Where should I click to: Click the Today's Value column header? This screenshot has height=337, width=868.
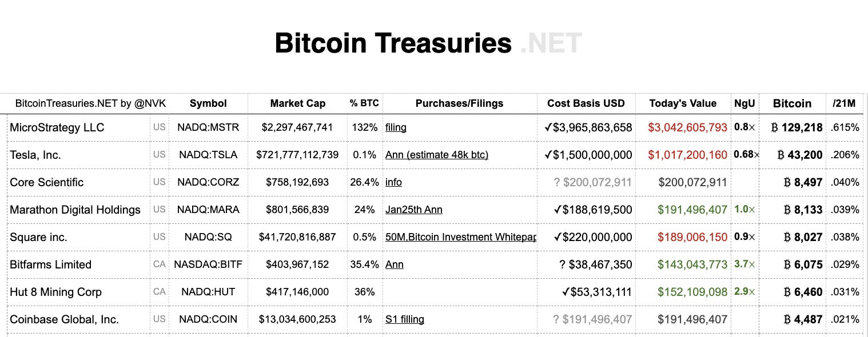[683, 103]
